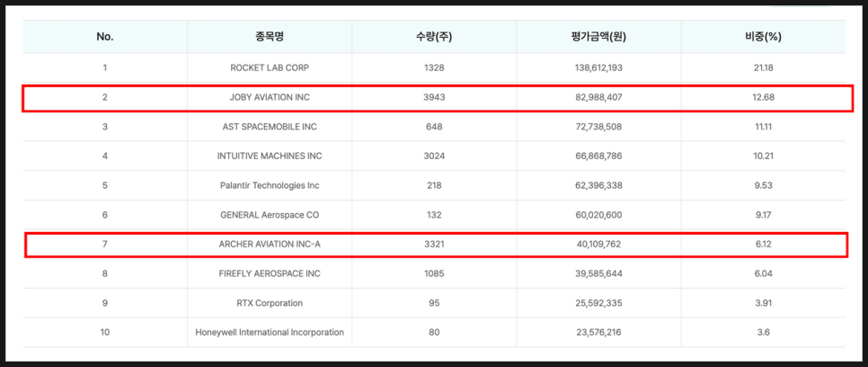Click row number 5 for Palantir
The height and width of the screenshot is (367, 868).
click(x=104, y=185)
